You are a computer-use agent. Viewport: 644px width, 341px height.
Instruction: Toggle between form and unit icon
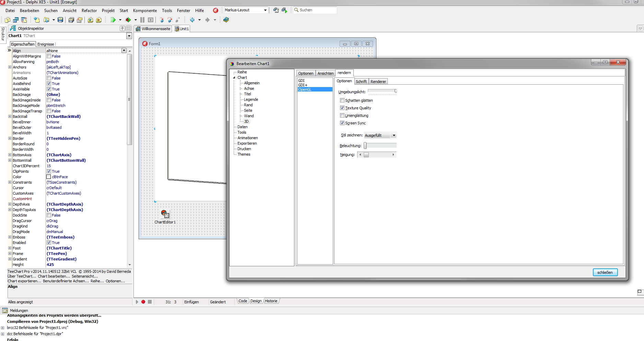coord(24,20)
